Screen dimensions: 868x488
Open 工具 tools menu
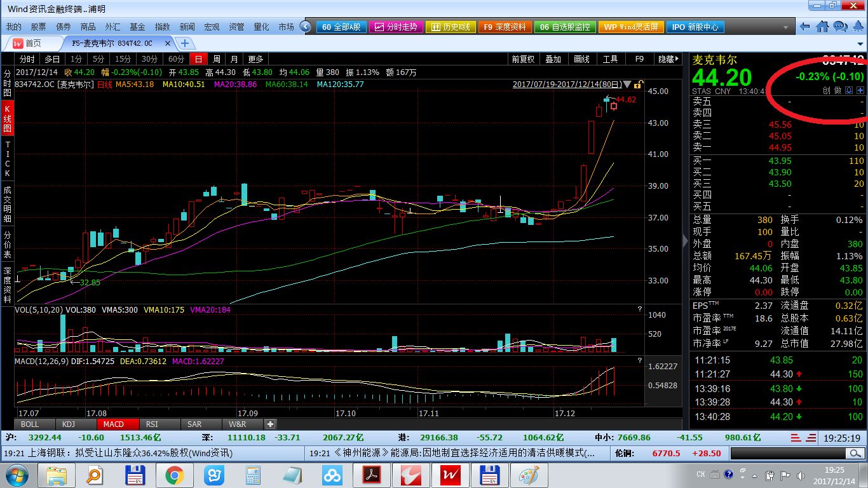pos(610,59)
